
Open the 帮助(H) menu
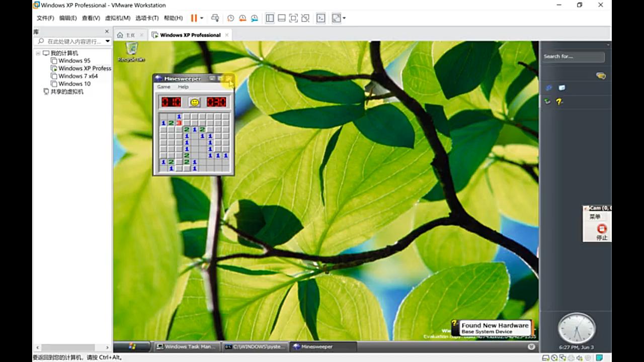173,18
